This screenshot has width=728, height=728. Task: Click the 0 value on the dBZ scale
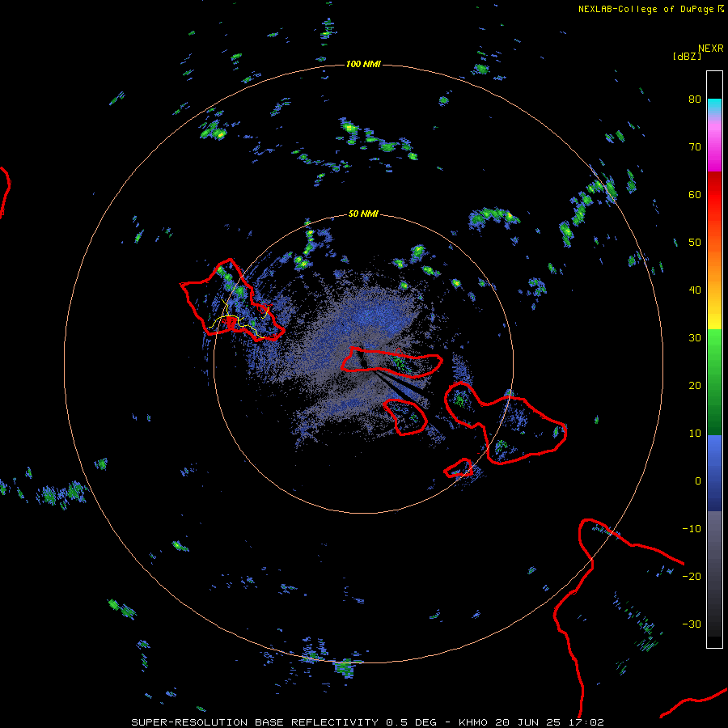[698, 481]
